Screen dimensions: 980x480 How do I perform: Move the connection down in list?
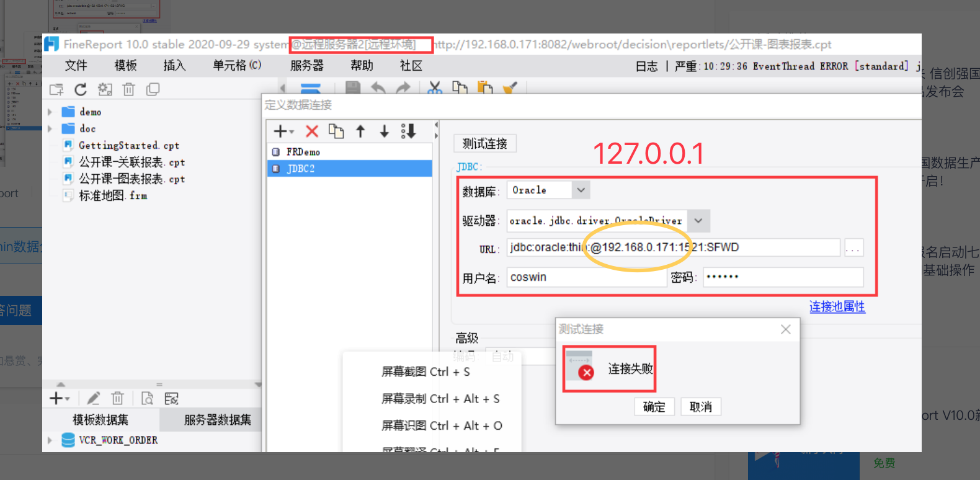coord(385,131)
